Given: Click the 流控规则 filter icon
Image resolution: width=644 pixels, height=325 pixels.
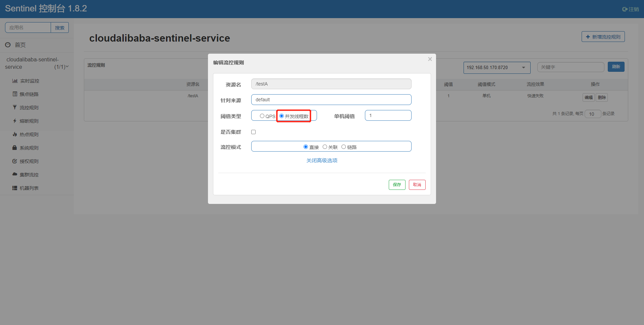Looking at the screenshot, I should point(15,108).
